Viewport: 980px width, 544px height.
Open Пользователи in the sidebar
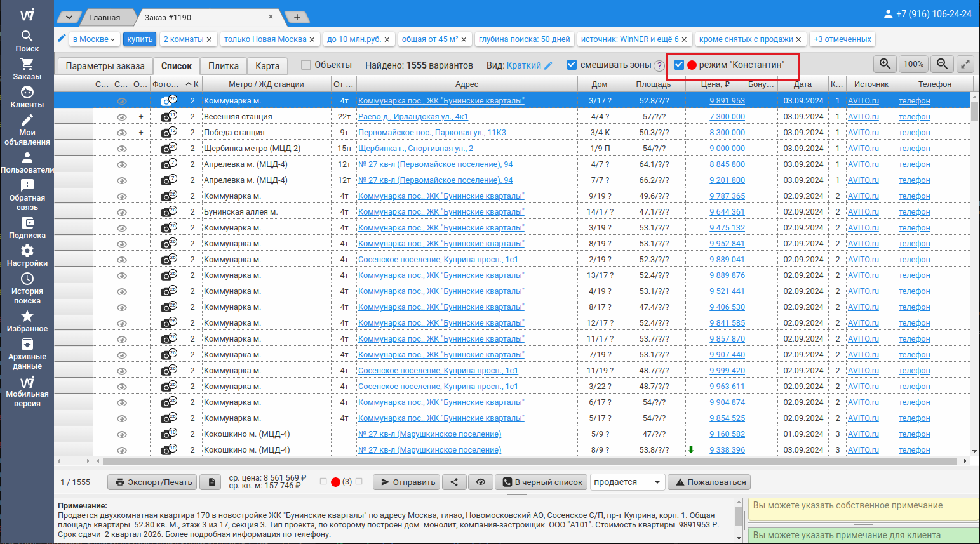[27, 163]
